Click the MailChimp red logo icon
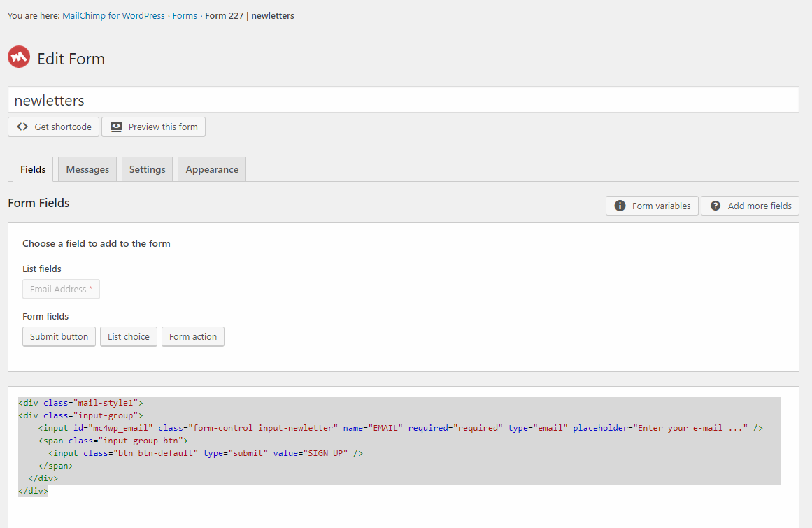 coord(19,57)
